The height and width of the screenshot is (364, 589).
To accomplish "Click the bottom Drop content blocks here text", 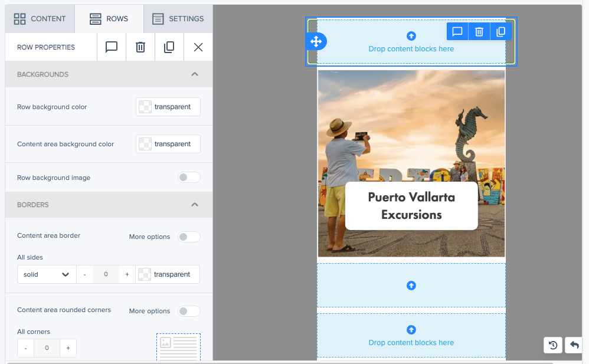I will (x=411, y=343).
